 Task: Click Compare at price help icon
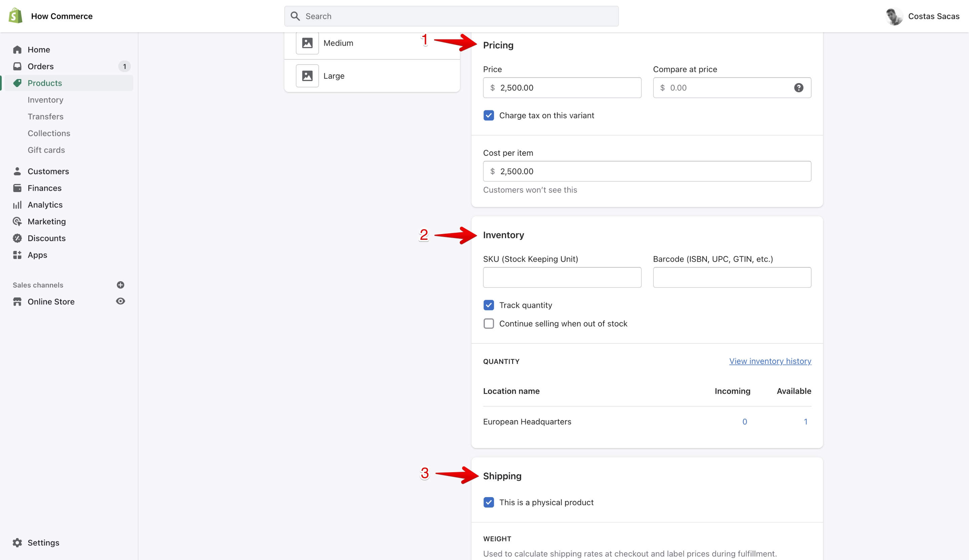(x=798, y=88)
